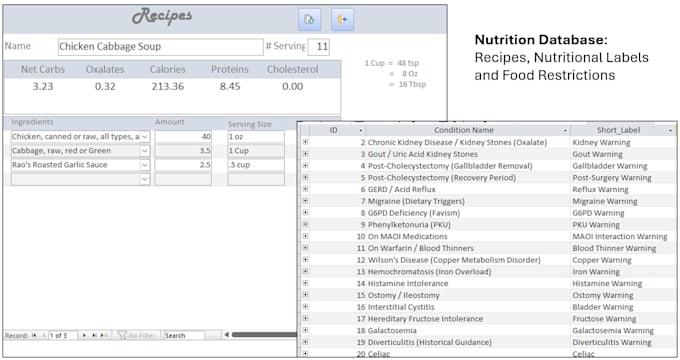This screenshot has width=680, height=360.
Task: Click the print preview button in Recipes header
Action: click(x=309, y=20)
